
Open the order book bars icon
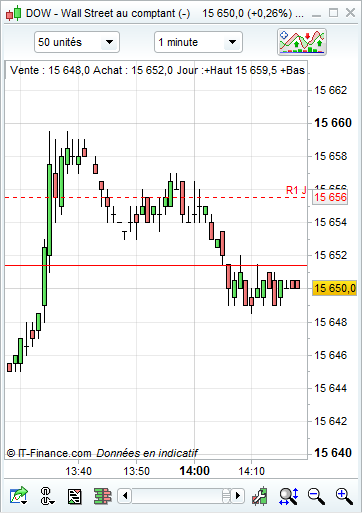(x=102, y=496)
